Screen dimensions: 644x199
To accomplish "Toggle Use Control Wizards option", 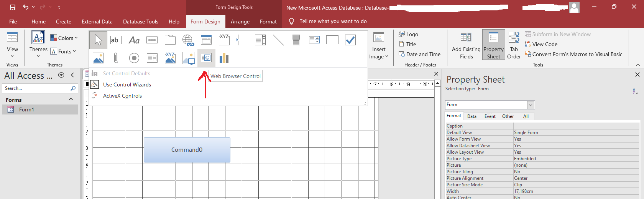I will [127, 85].
